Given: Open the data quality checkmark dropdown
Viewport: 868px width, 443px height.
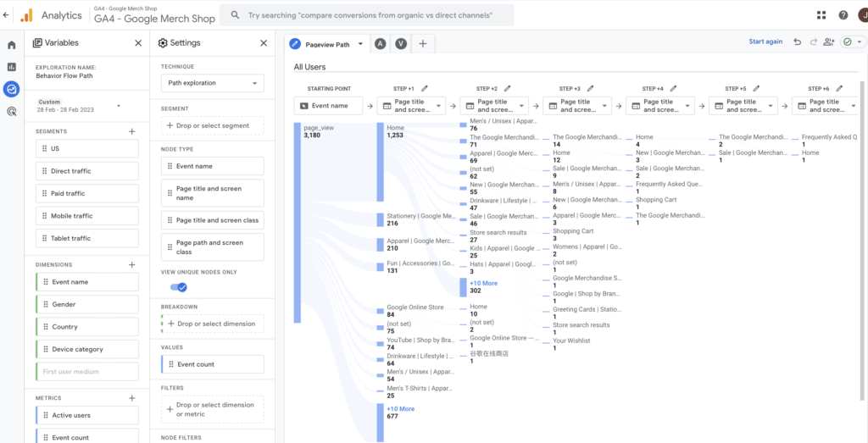Looking at the screenshot, I should tap(853, 42).
